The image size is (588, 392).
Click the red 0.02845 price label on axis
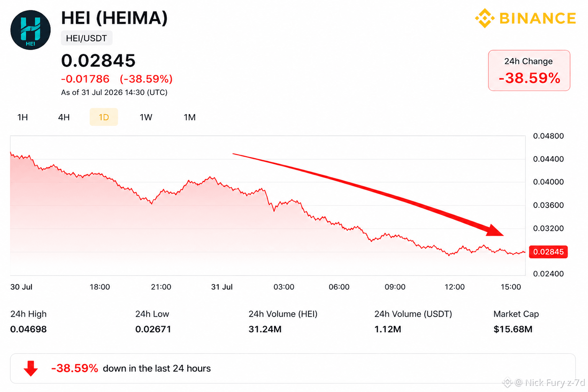pos(548,252)
